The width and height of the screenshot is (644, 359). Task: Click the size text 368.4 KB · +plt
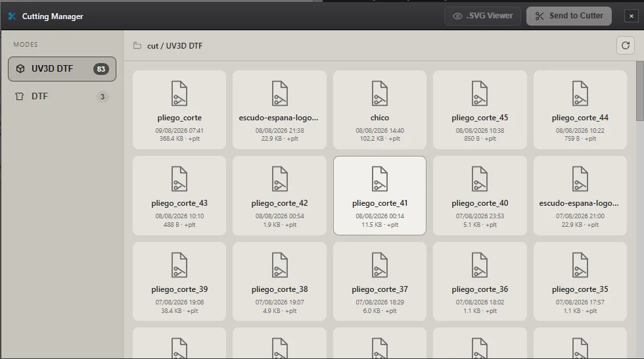(x=179, y=139)
